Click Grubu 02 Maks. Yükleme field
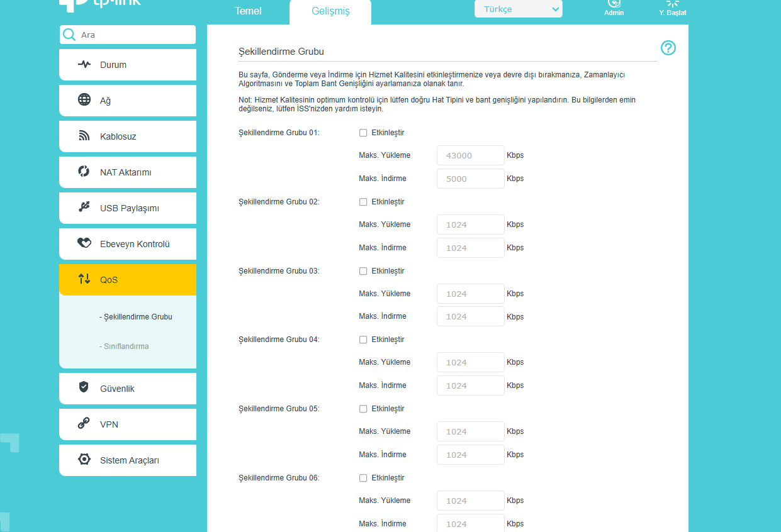Screen dimensions: 781x532 click(471, 224)
